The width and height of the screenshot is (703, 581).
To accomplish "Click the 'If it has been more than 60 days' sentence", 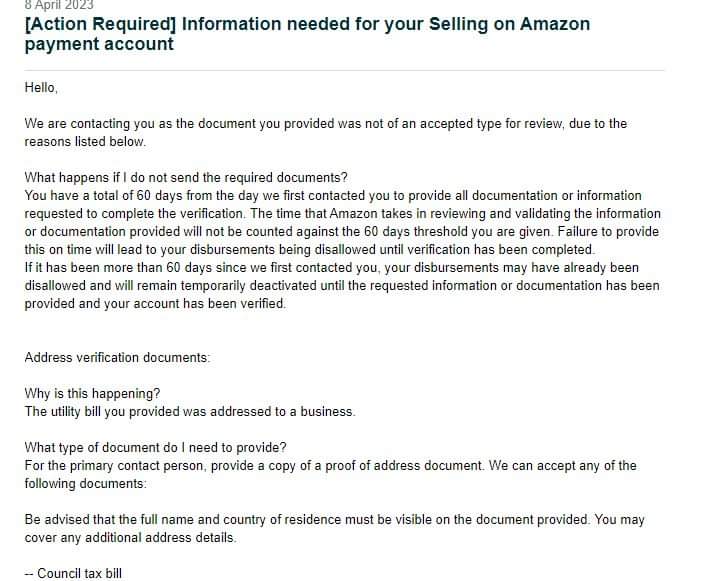I will coord(342,286).
